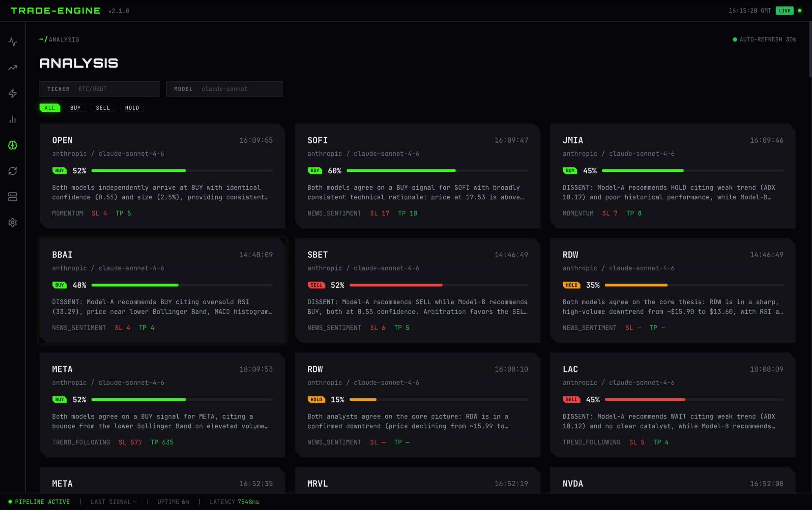Click the LAST SIGNAL status entry
Viewport: 812px width, 510px height.
click(114, 502)
